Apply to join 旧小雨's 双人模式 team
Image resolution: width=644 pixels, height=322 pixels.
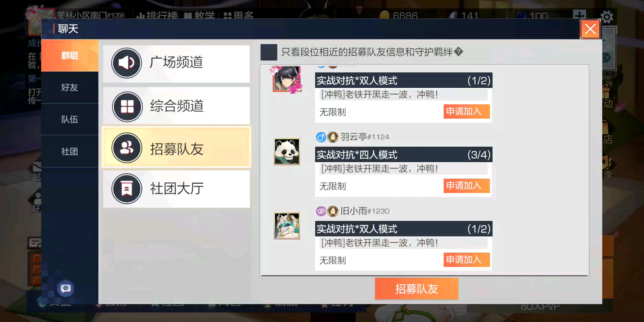click(x=467, y=260)
